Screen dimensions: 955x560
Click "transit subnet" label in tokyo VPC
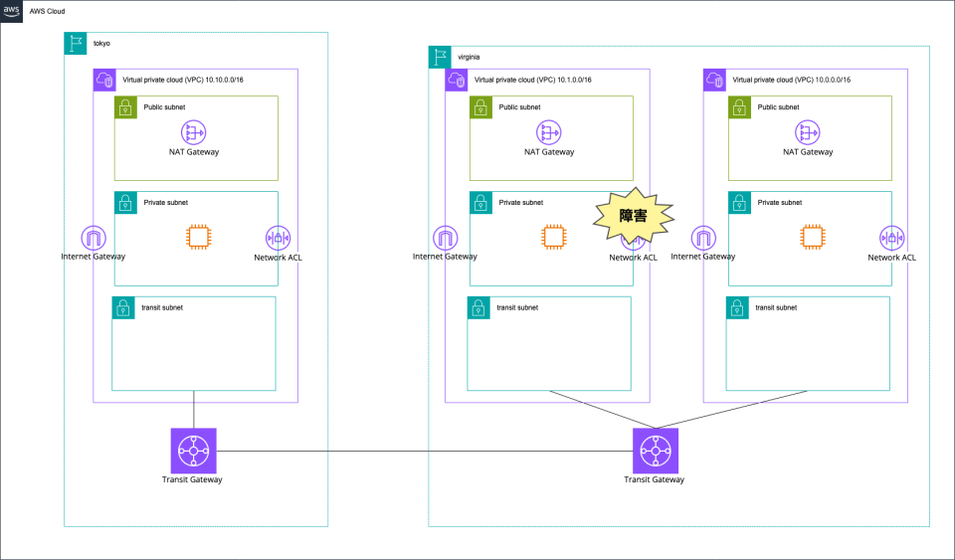tap(162, 308)
